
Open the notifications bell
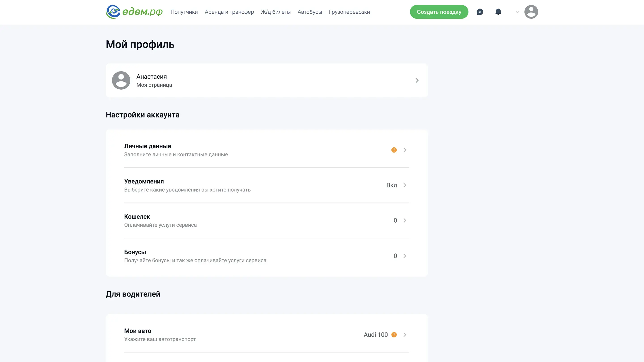(x=498, y=12)
